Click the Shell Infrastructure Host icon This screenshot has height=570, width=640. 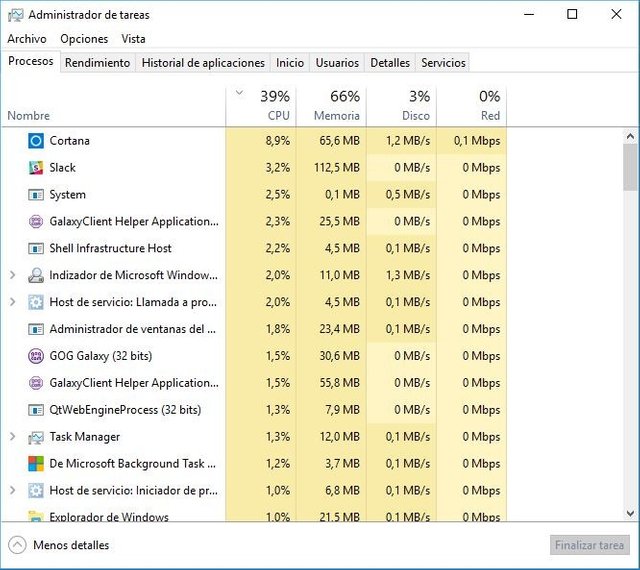tap(36, 249)
